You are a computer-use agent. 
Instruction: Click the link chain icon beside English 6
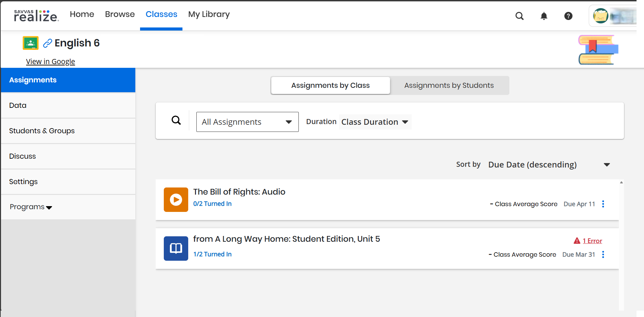coord(47,43)
